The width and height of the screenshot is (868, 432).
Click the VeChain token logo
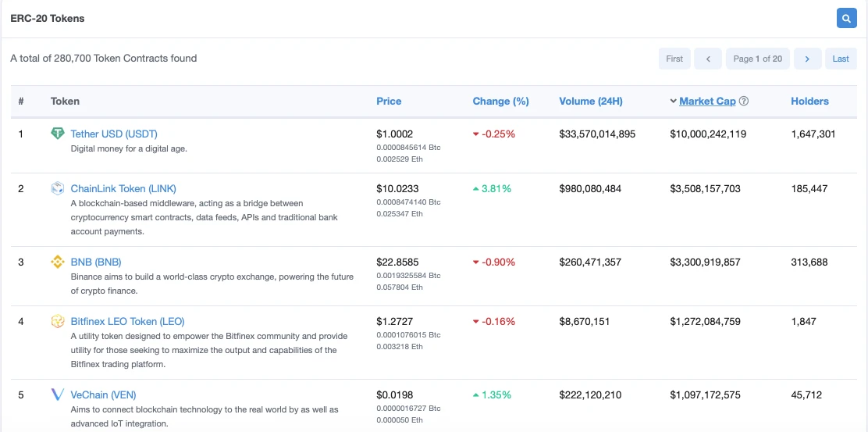[58, 395]
